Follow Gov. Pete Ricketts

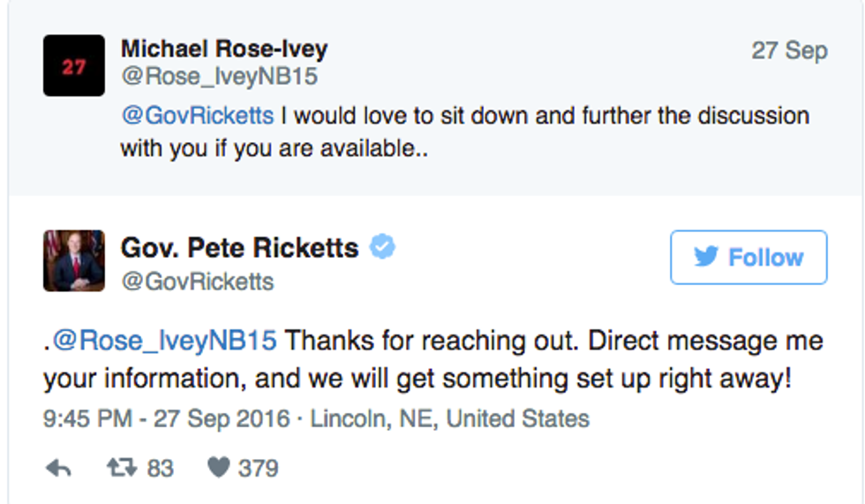748,258
